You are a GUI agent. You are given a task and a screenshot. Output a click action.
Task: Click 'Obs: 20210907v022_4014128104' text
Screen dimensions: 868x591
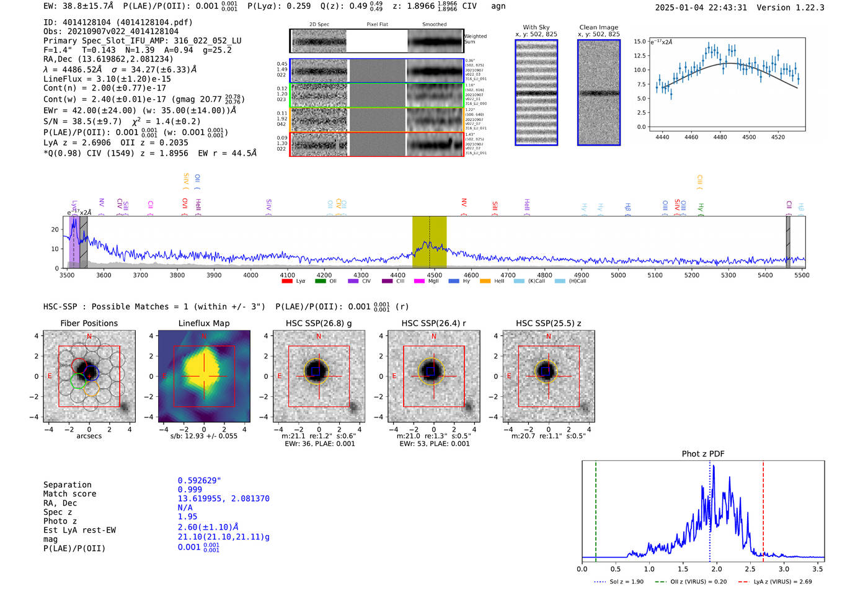coord(111,32)
